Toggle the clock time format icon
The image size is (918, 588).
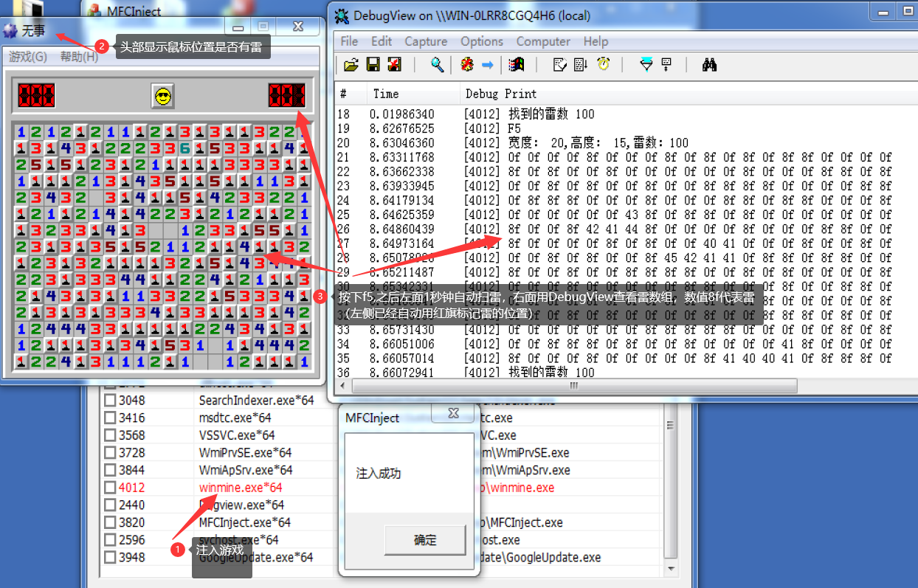point(603,65)
